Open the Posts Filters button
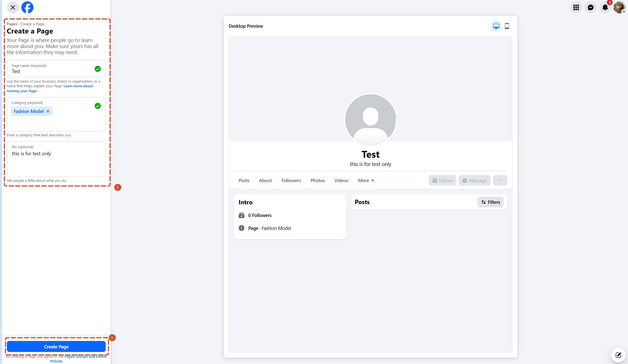This screenshot has width=628, height=364. (x=490, y=202)
